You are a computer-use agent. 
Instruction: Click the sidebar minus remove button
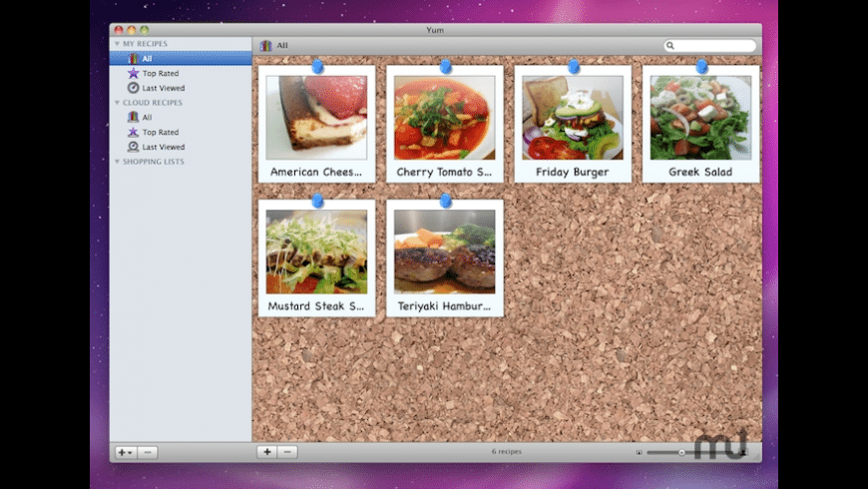pyautogui.click(x=147, y=452)
